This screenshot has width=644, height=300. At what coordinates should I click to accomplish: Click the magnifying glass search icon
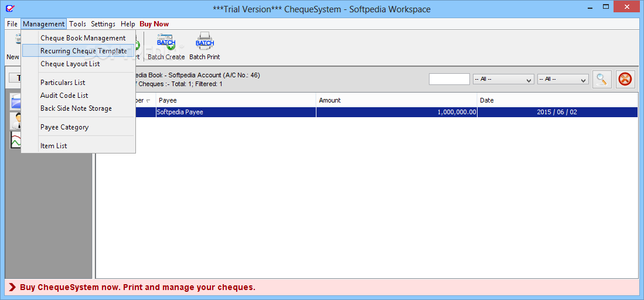(x=602, y=79)
